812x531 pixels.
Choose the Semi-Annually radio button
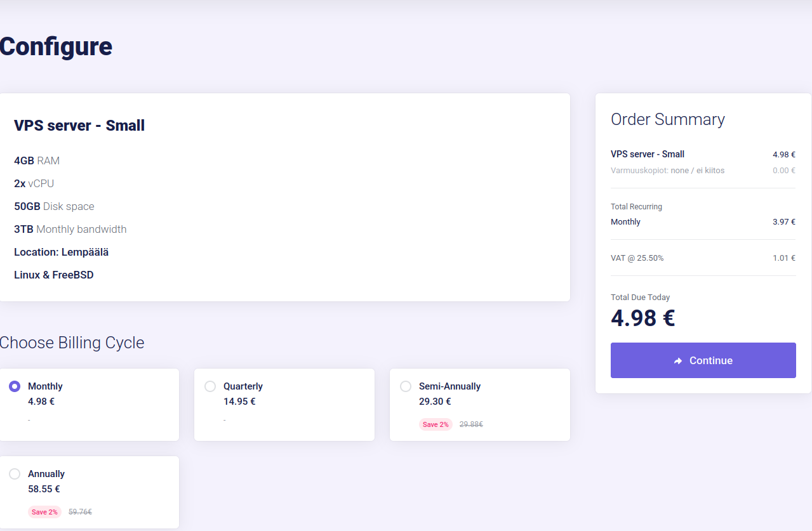coord(406,386)
